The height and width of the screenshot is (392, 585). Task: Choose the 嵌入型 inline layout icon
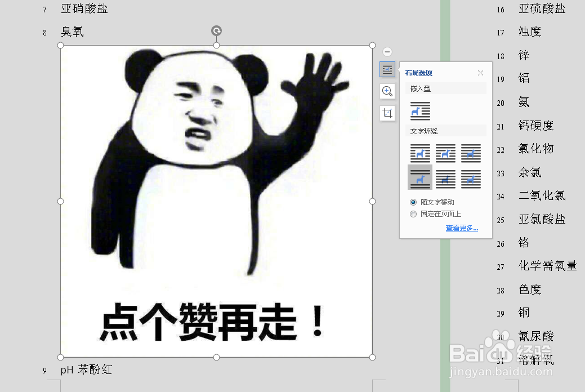coord(420,111)
